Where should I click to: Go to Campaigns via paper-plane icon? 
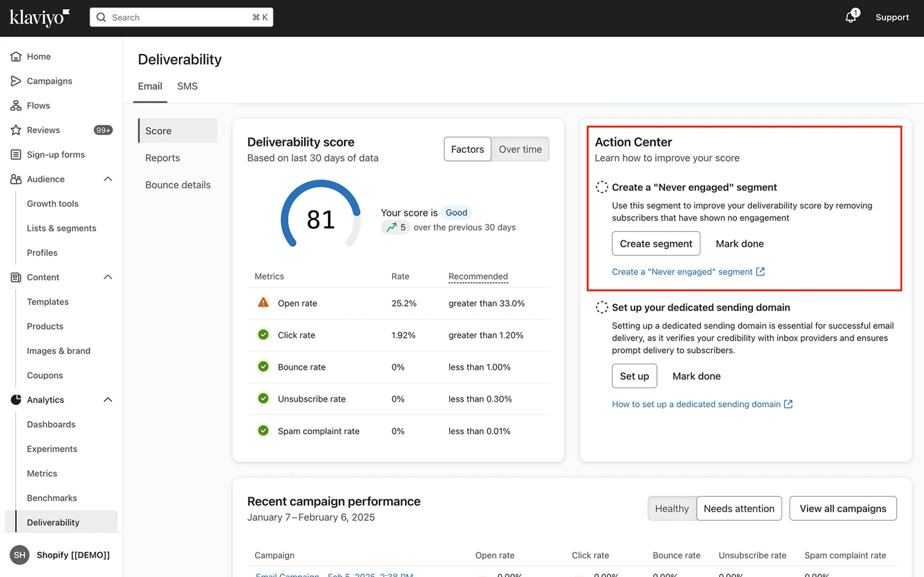coord(16,81)
